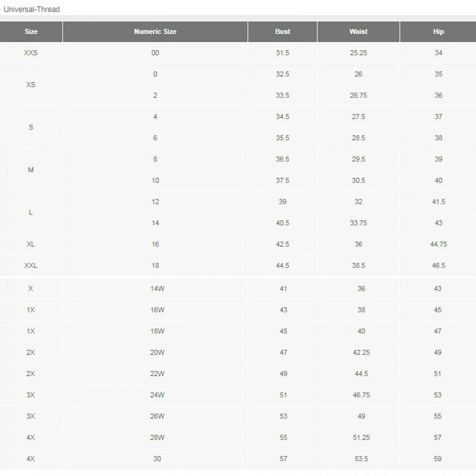Select the 44.75 hip value
The width and height of the screenshot is (476, 476).
point(438,244)
